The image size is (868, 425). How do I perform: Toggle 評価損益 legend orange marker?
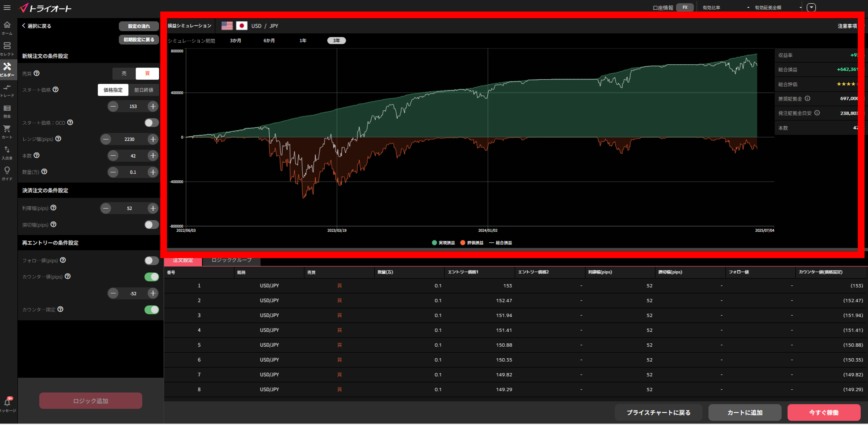coord(463,243)
